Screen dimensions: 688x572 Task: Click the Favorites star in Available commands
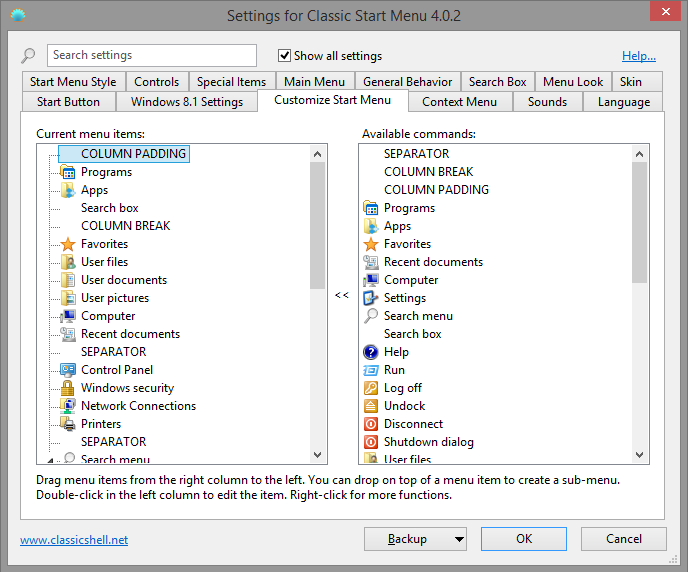(371, 244)
